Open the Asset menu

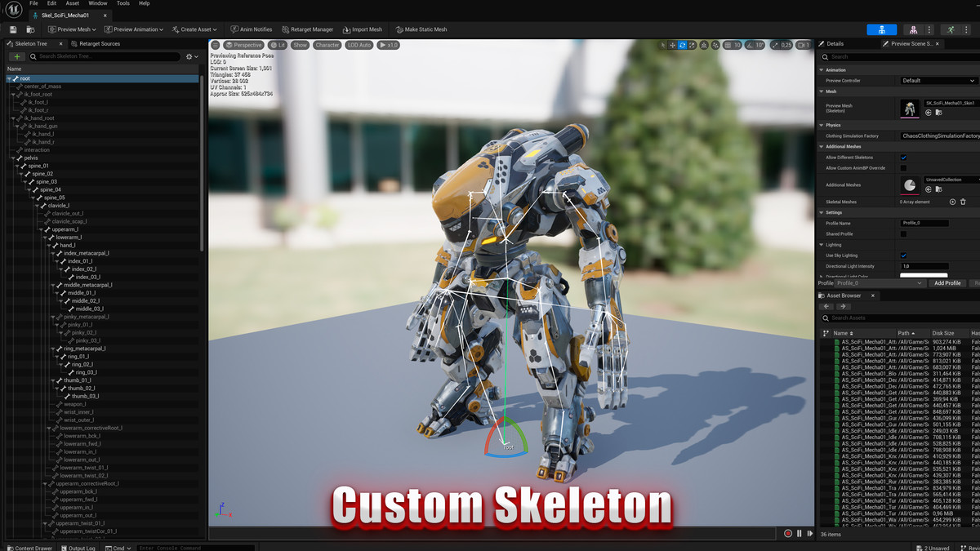(72, 3)
